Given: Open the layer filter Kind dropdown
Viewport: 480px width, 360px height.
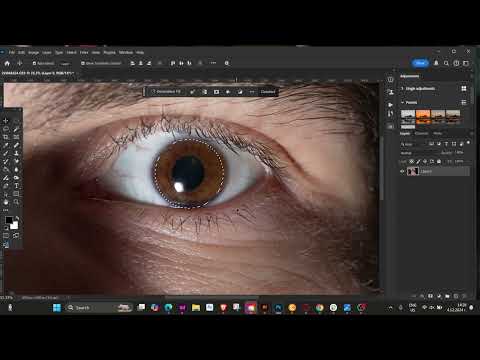Looking at the screenshot, I should [413, 144].
